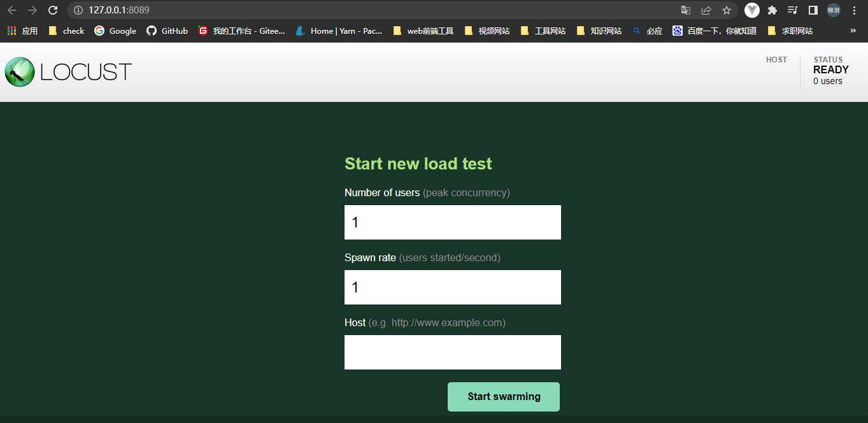This screenshot has width=868, height=423.
Task: Open the Gitee 我的工作台 bookmark
Action: click(x=242, y=31)
